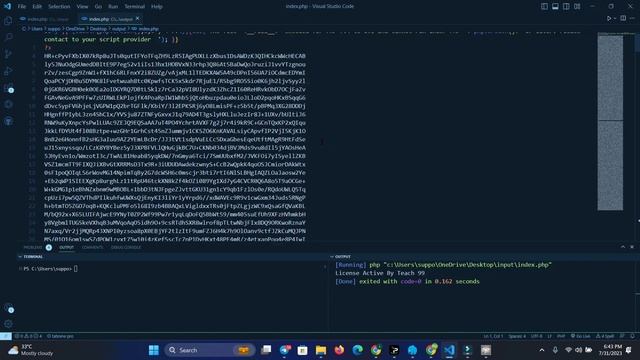Open the Windows Start menu

point(153,350)
